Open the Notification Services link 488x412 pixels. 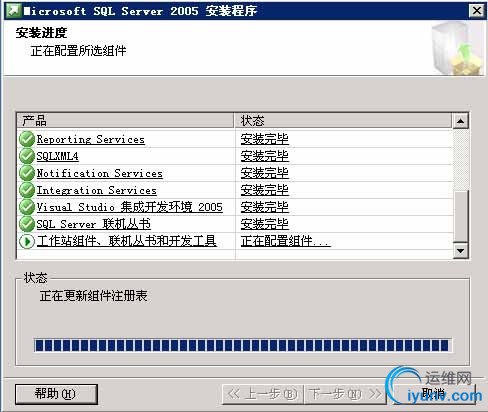99,173
